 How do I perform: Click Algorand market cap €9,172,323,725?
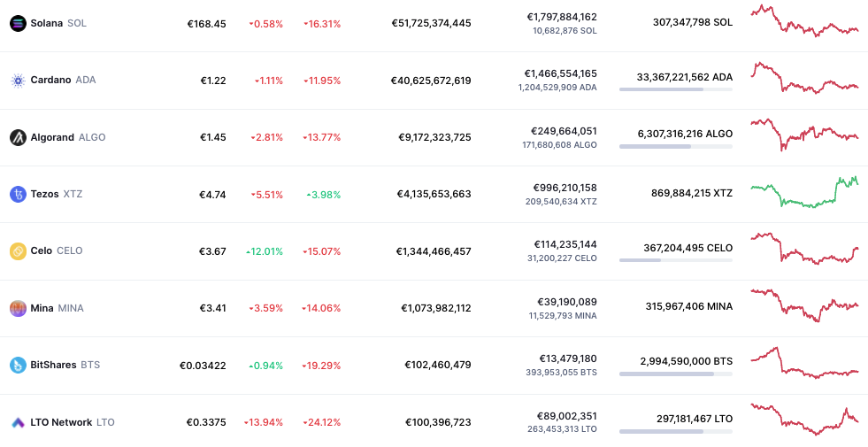[x=435, y=137]
